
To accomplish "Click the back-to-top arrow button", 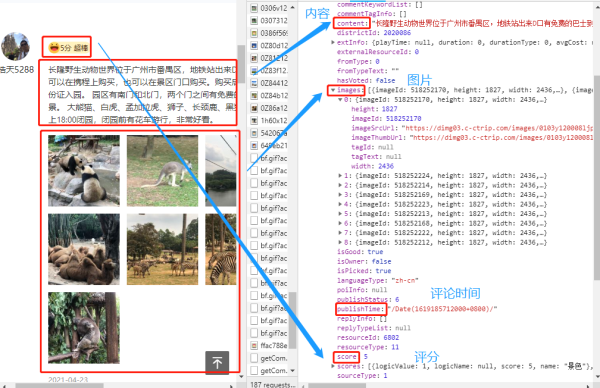I will [x=217, y=362].
